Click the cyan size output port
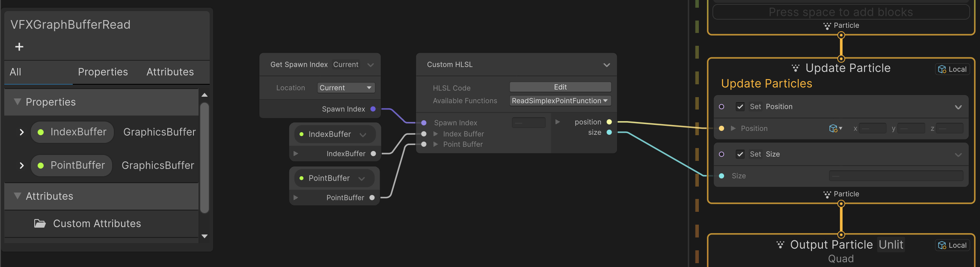The image size is (980, 267). (609, 133)
